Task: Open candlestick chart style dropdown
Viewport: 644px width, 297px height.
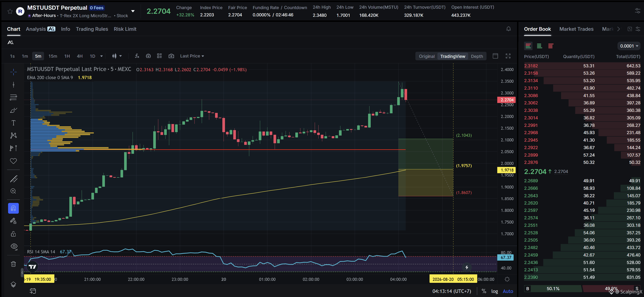Action: [x=117, y=56]
